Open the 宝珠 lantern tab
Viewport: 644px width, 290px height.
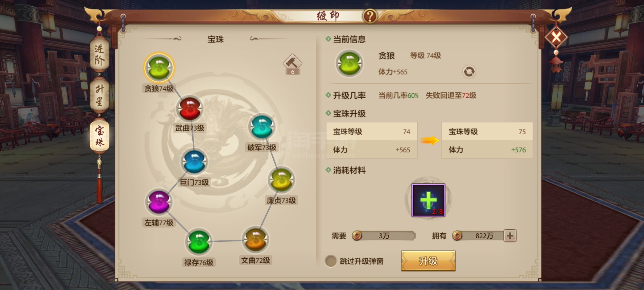click(99, 136)
